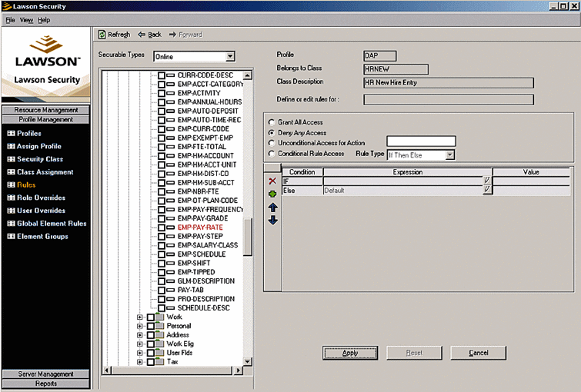581x392 pixels.
Task: Select the Grant All Access radio button
Action: click(272, 122)
